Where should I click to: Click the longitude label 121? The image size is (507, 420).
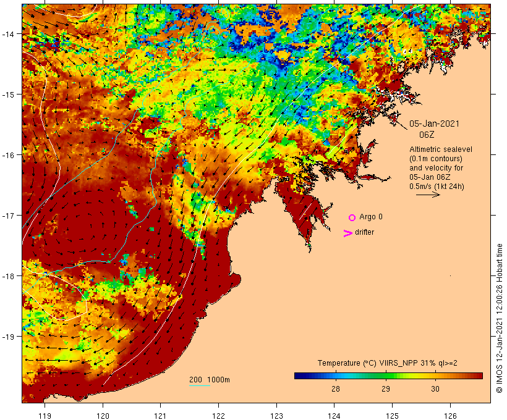pos(160,416)
